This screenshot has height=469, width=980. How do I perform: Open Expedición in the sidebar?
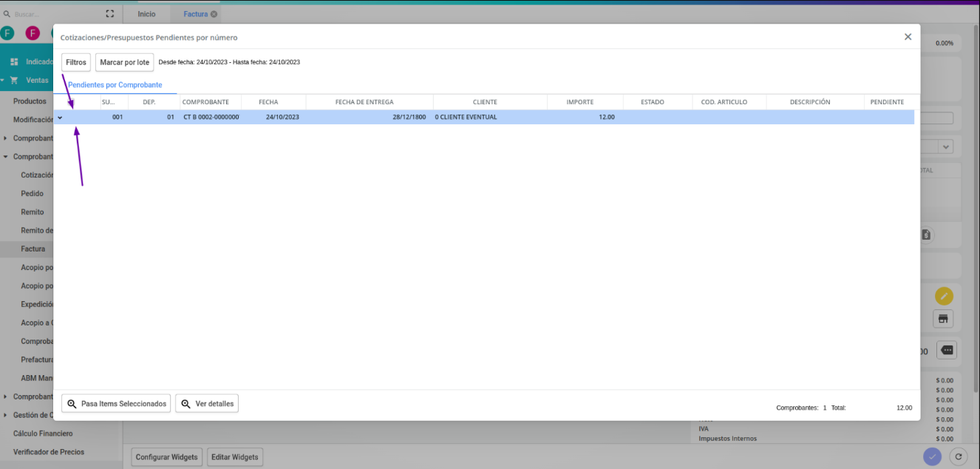coord(37,305)
